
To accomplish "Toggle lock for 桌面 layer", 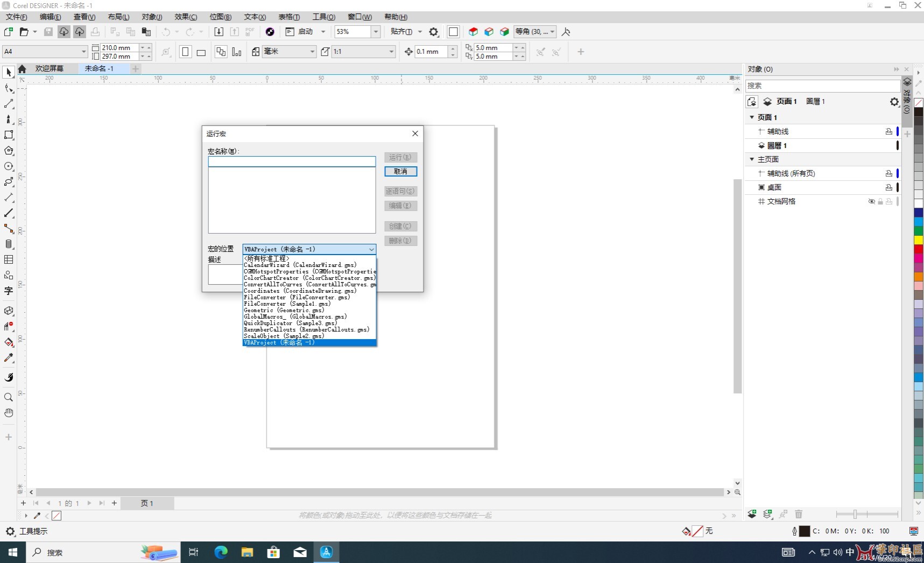I will (x=888, y=187).
